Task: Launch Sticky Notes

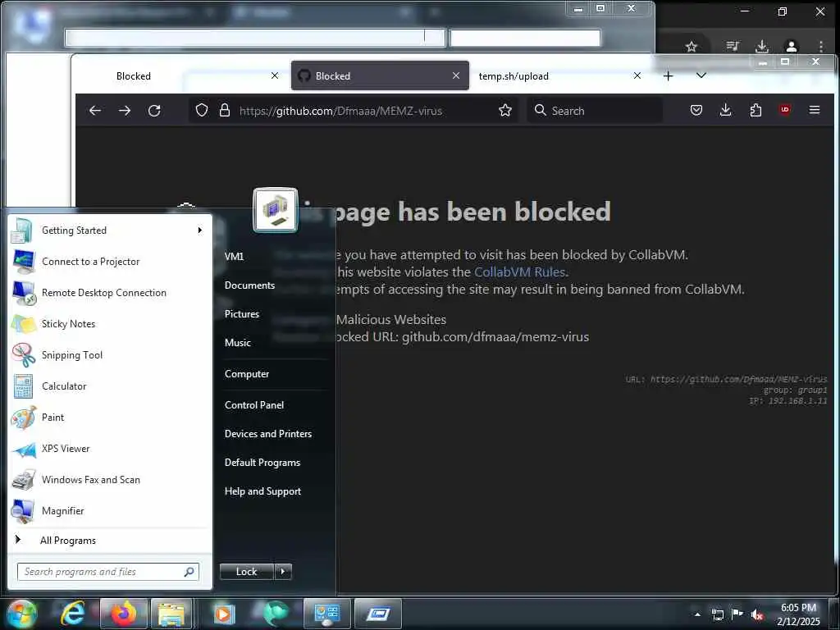Action: click(110, 323)
